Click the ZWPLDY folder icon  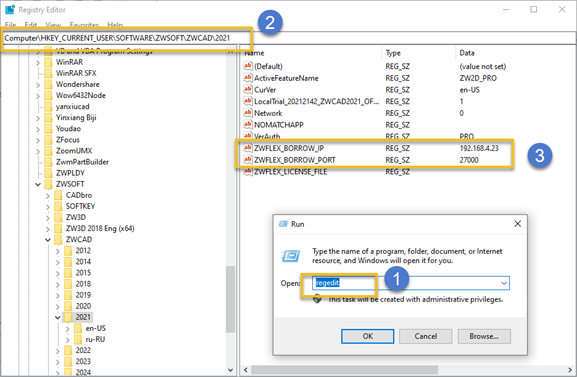tap(48, 173)
